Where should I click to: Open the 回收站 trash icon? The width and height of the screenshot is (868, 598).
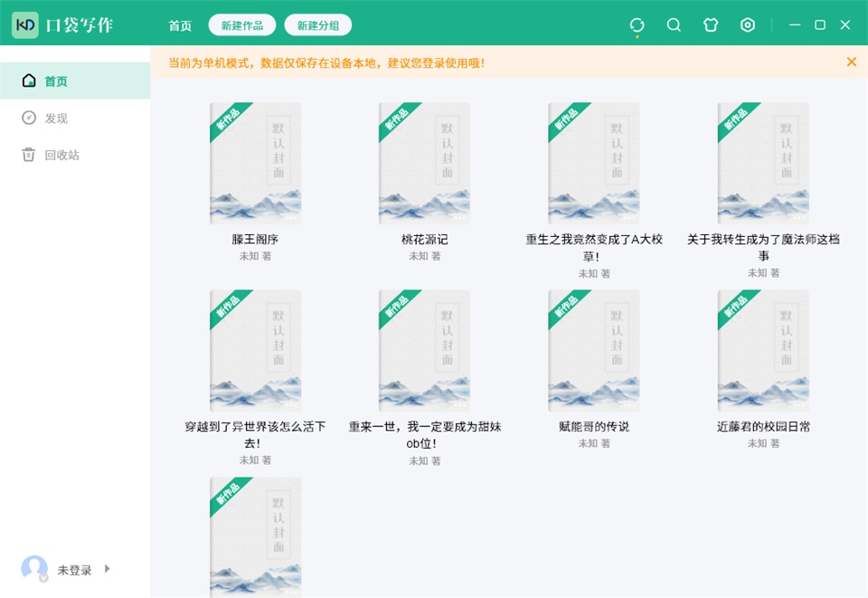(28, 155)
